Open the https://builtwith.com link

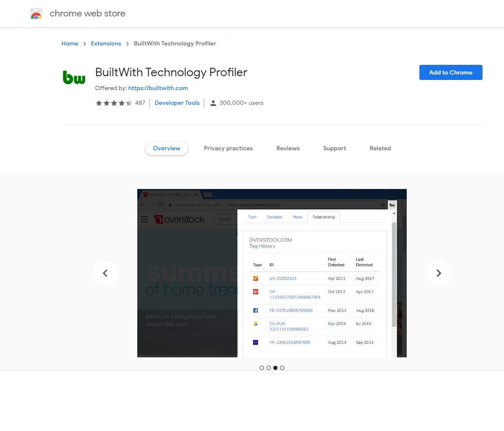[158, 88]
